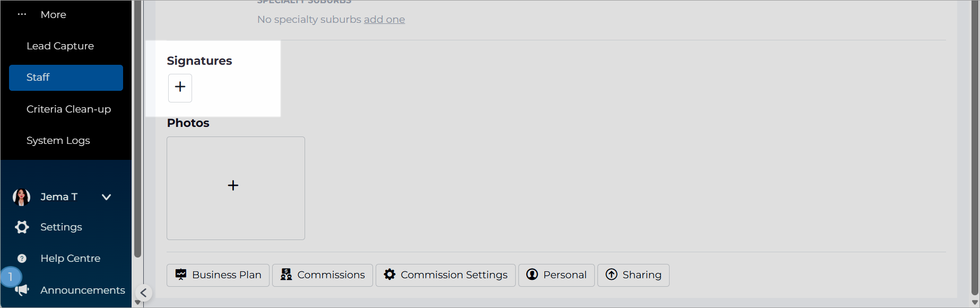This screenshot has width=980, height=308.
Task: Click the sidebar vertical scrollbar
Action: tap(138, 129)
